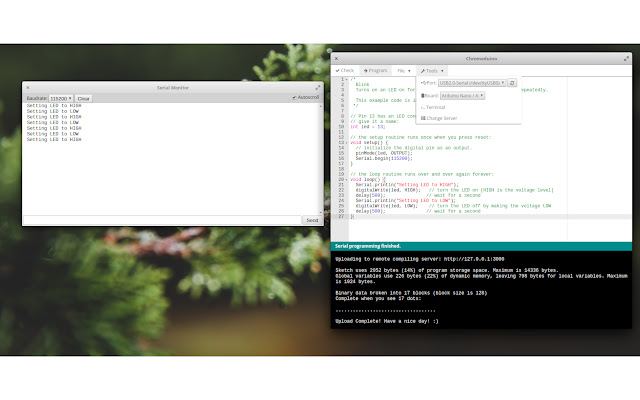Click line number 27 in the gutter
This screenshot has width=640, height=400.
coord(341,216)
